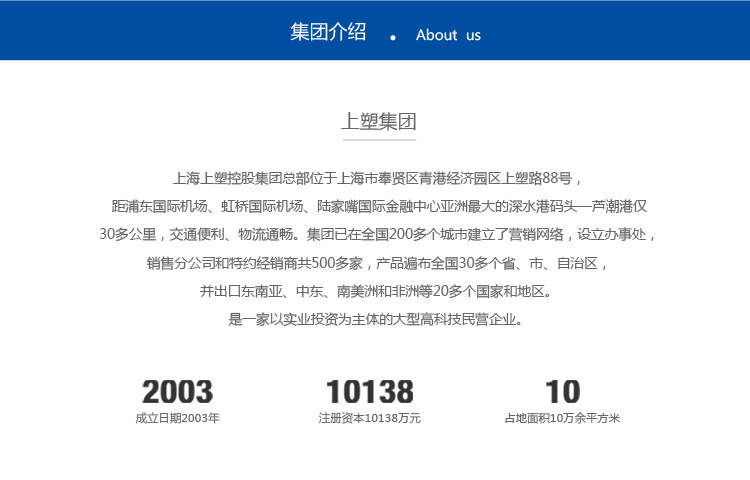Screen dimensions: 750x480
Task: Click the 集团介绍 banner heading
Action: pyautogui.click(x=328, y=33)
